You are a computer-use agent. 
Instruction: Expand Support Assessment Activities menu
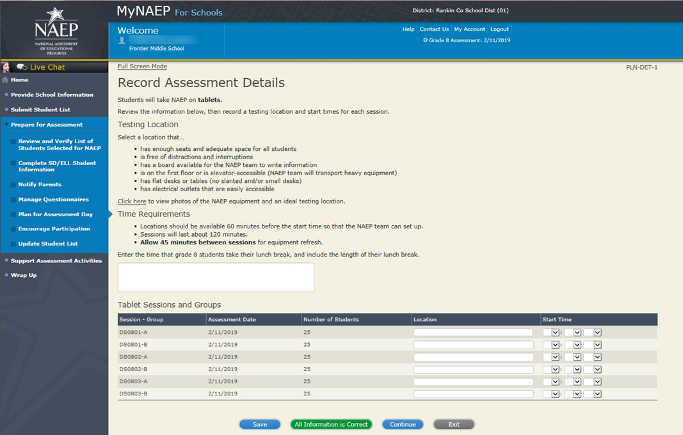tap(55, 260)
